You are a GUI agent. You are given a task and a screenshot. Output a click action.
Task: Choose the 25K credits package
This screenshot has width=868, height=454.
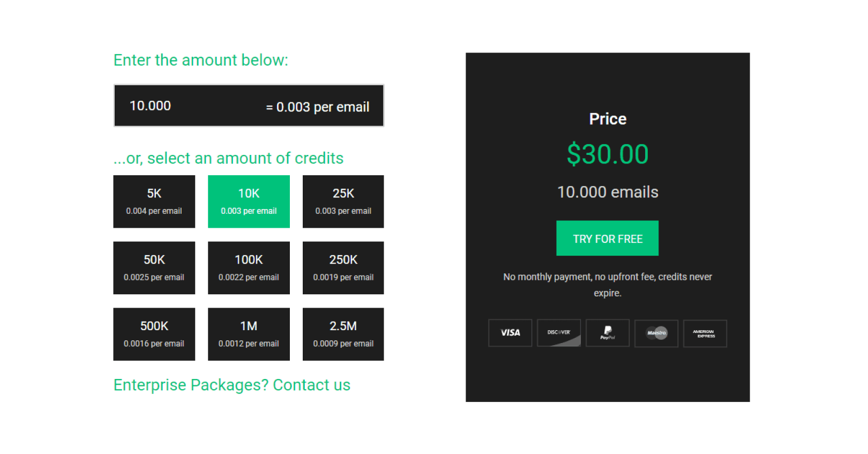343,202
